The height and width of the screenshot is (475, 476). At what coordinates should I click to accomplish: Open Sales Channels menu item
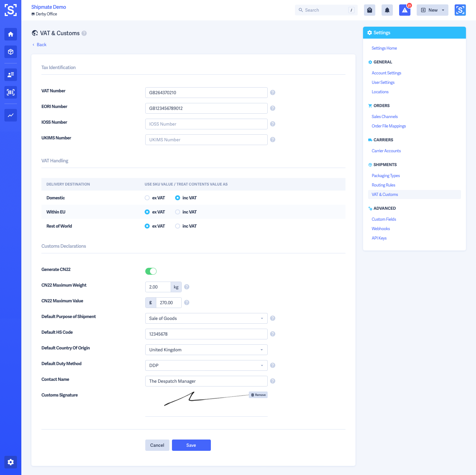pos(385,116)
